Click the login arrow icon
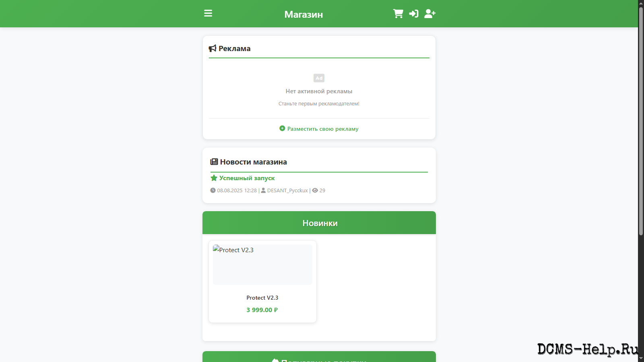Viewport: 644px width, 362px height. click(x=414, y=14)
